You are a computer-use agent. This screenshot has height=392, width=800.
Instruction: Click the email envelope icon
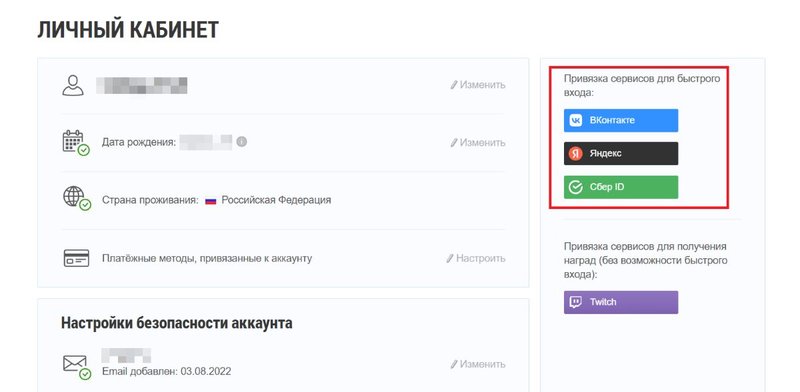pos(76,367)
